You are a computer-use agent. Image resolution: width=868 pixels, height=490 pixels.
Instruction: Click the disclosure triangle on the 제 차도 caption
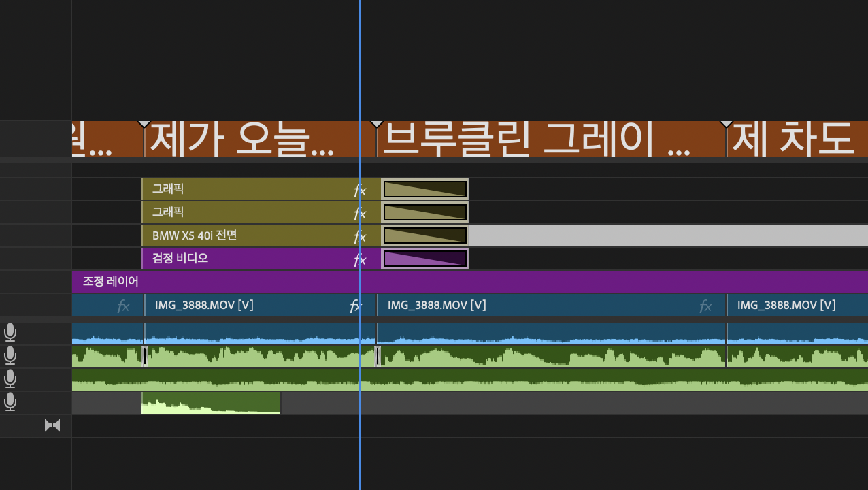coord(726,122)
